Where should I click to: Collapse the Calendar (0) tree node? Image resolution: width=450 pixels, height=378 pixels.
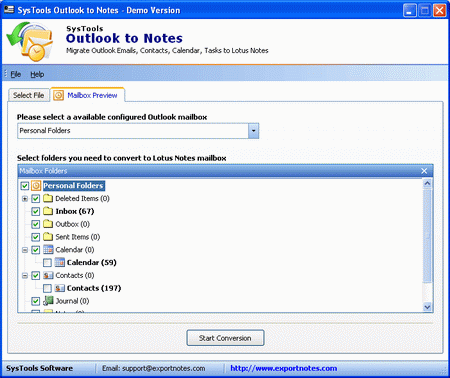tap(25, 250)
